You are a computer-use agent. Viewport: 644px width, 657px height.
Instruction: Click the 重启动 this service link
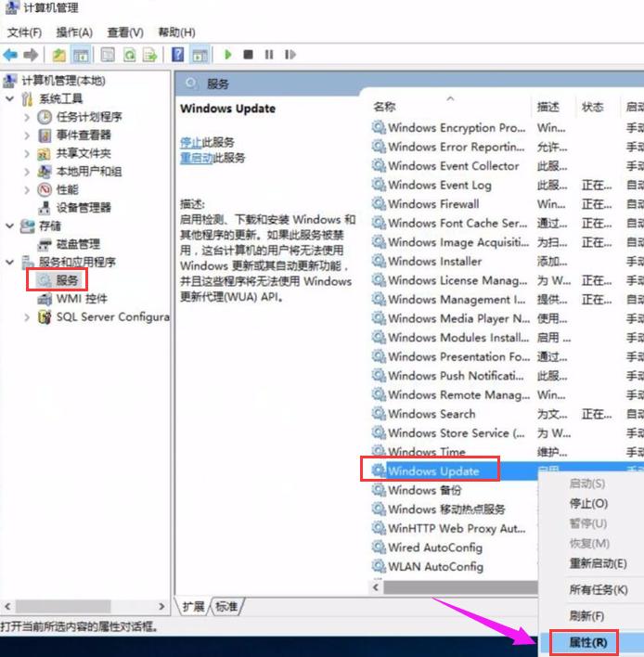(x=195, y=158)
